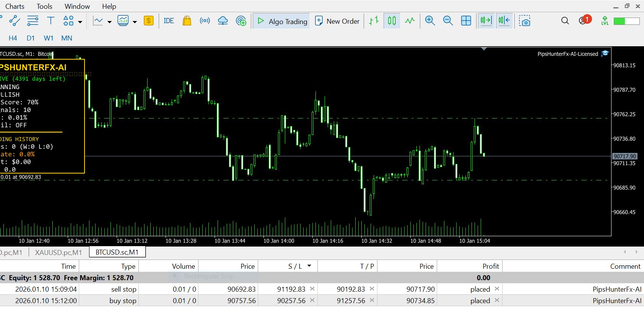This screenshot has width=644, height=310.
Task: Open the S / L column sort arrow
Action: pos(309,266)
